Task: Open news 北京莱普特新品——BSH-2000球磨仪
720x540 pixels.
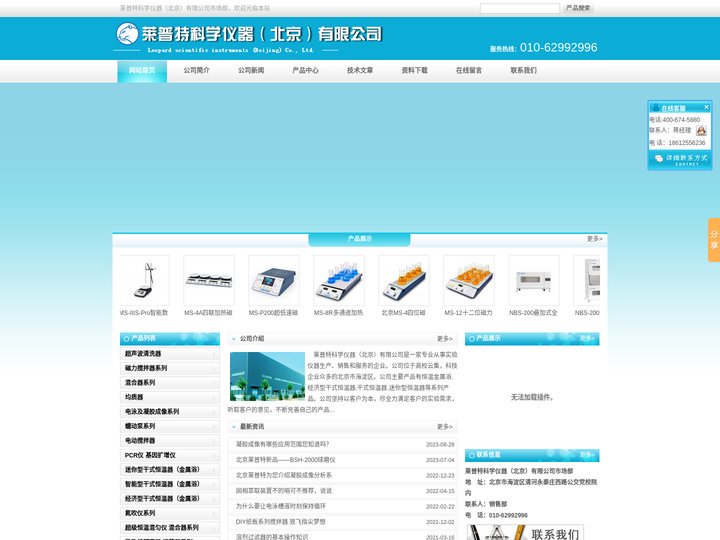Action: pyautogui.click(x=286, y=460)
